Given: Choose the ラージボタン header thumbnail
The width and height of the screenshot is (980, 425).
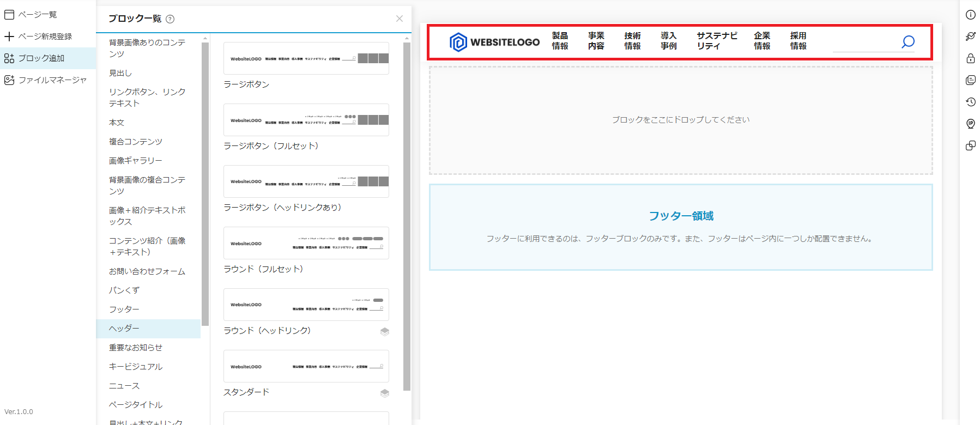Looking at the screenshot, I should [306, 58].
